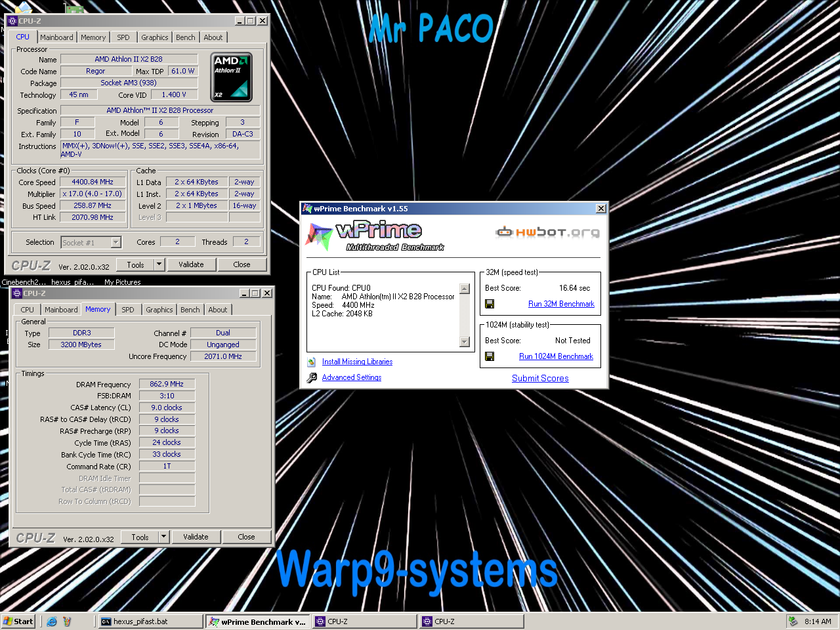Click the My Pictures desktop label

[123, 282]
